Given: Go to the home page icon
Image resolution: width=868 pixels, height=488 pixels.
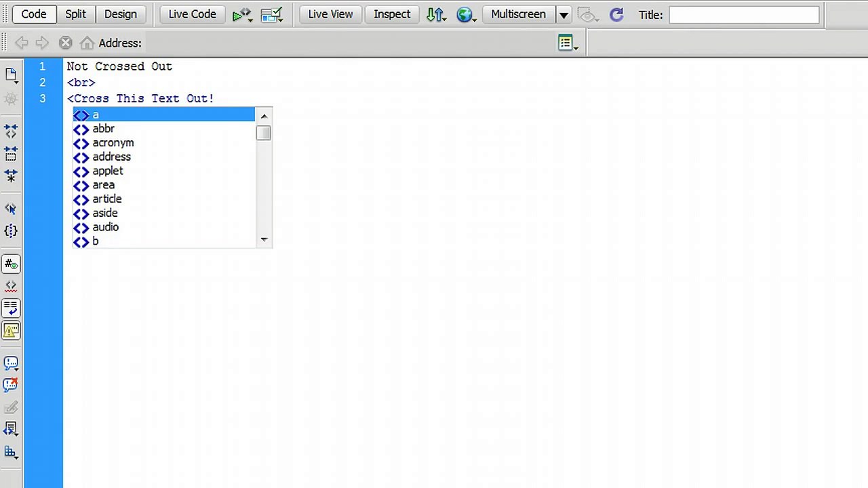Looking at the screenshot, I should coord(87,43).
